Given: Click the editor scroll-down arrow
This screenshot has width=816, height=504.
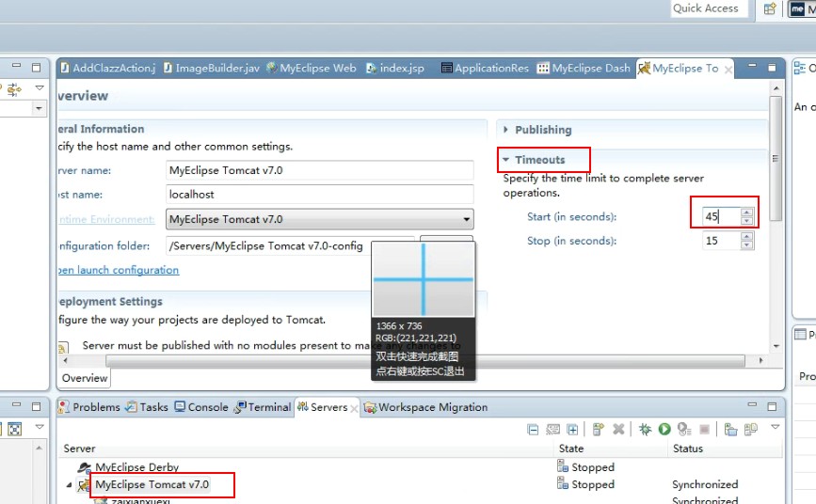Looking at the screenshot, I should [x=776, y=346].
